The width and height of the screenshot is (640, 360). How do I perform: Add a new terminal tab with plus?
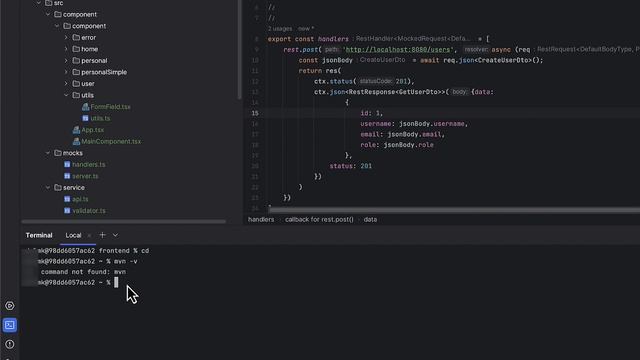point(102,235)
